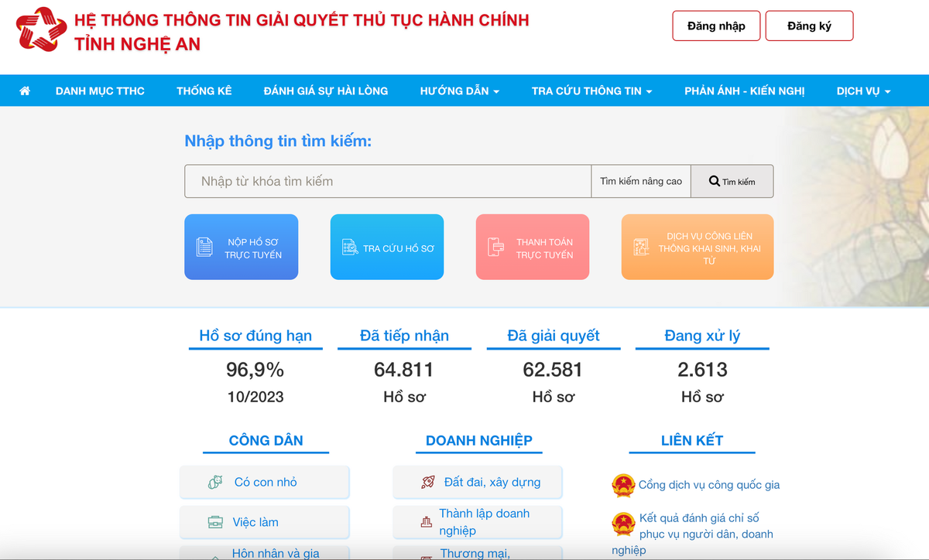The height and width of the screenshot is (560, 929).
Task: Click the national emblem beside Cổng dịch vụ công
Action: coord(622,486)
